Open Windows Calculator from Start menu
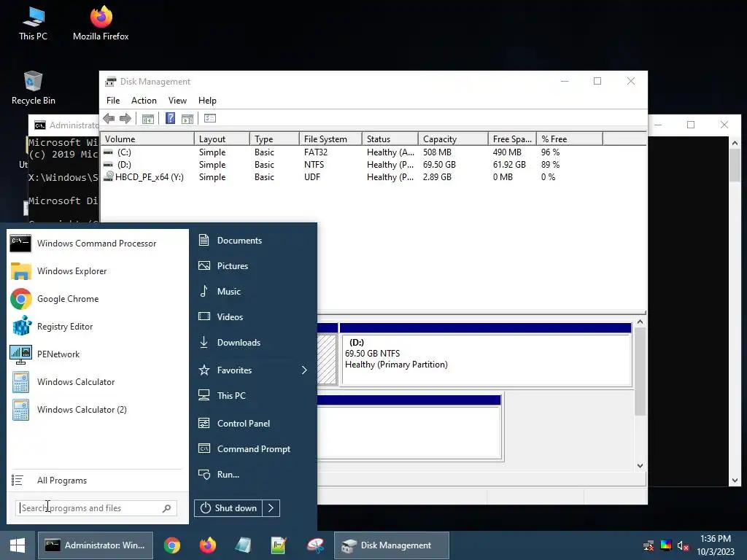Screen dimensions: 747x560 97,382
